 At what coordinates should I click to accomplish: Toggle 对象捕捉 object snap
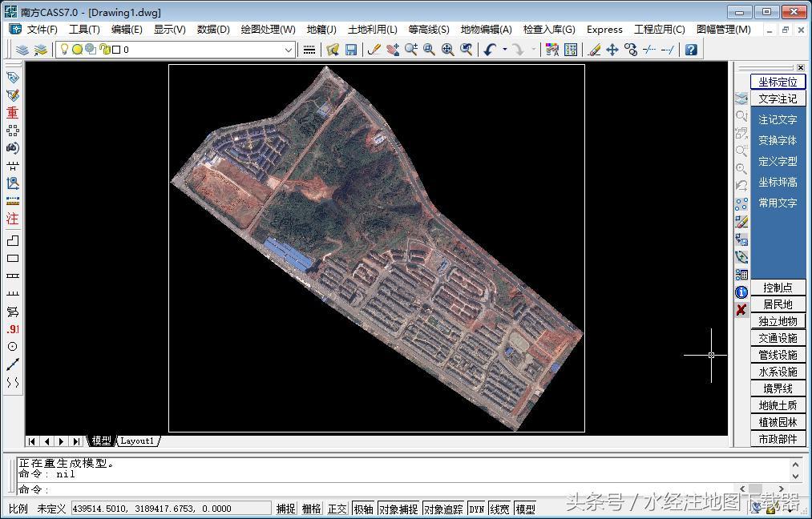point(398,509)
